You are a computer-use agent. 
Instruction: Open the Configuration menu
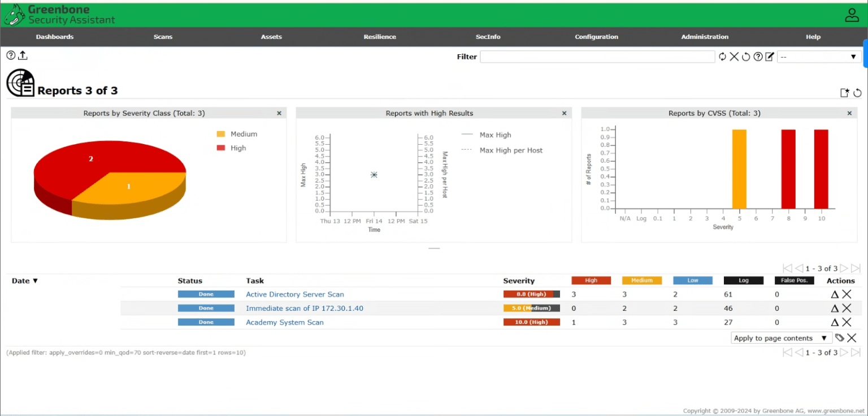[x=596, y=37]
